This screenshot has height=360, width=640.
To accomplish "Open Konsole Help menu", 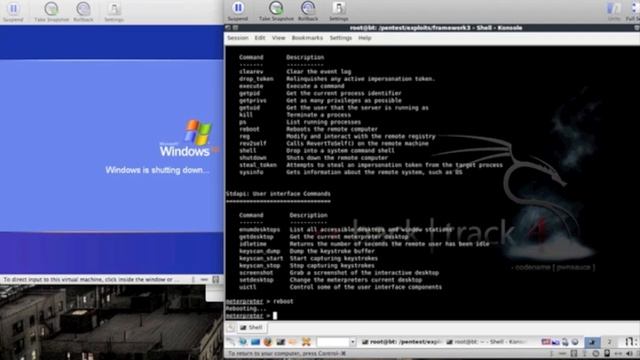I will click(364, 38).
